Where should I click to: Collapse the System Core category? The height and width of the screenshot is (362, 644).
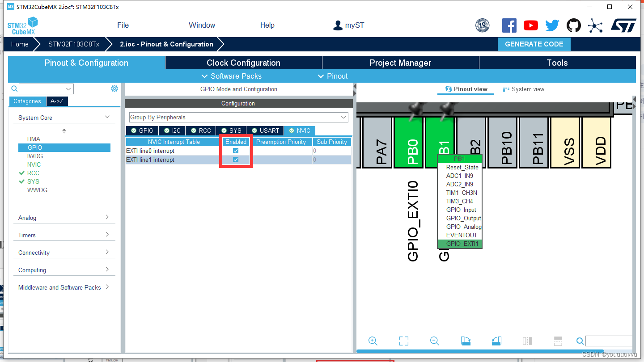[x=107, y=117]
